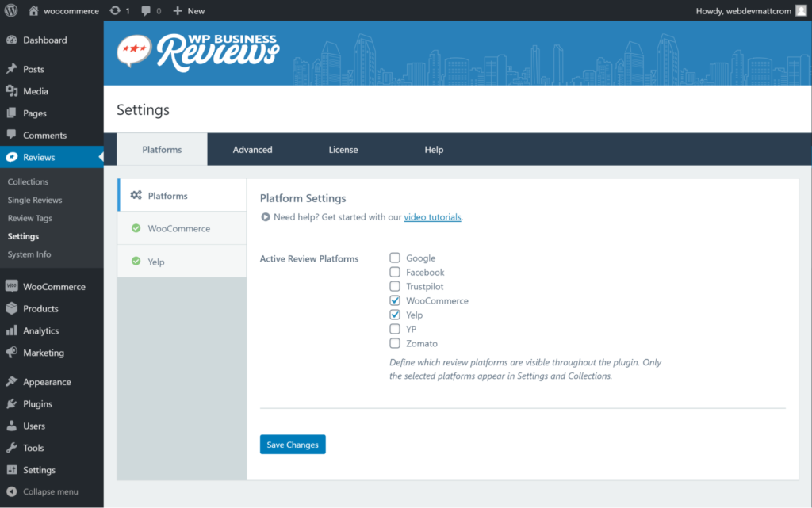The width and height of the screenshot is (812, 508).
Task: Uncheck the Yelp platform checkbox
Action: coord(395,315)
